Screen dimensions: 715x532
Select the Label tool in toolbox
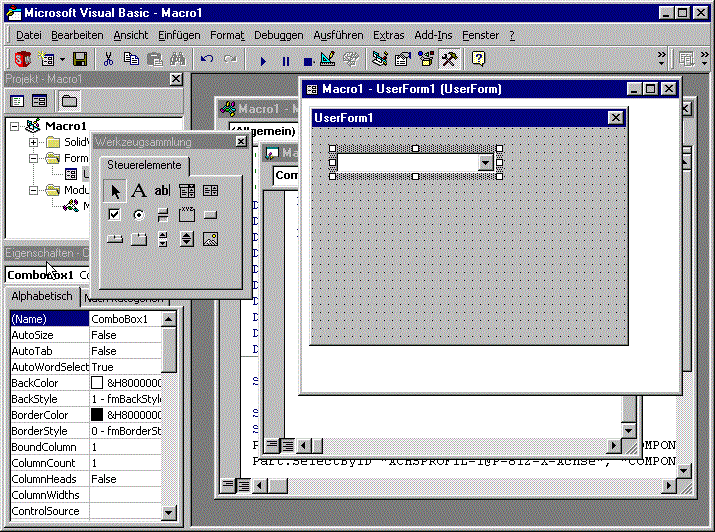coord(139,191)
